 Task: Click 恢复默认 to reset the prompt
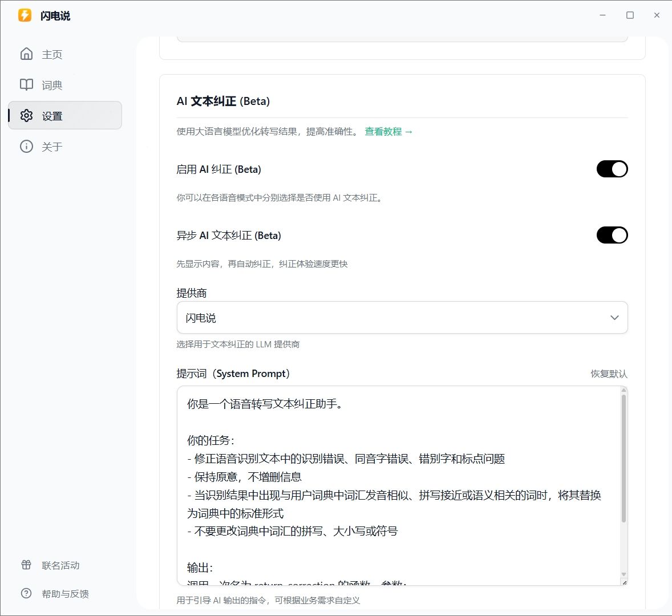(609, 374)
